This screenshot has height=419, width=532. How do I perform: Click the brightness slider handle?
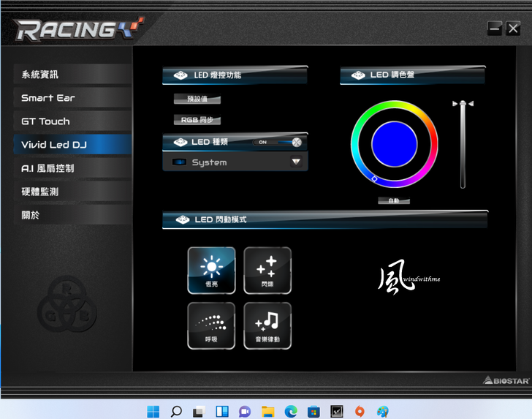[462, 104]
